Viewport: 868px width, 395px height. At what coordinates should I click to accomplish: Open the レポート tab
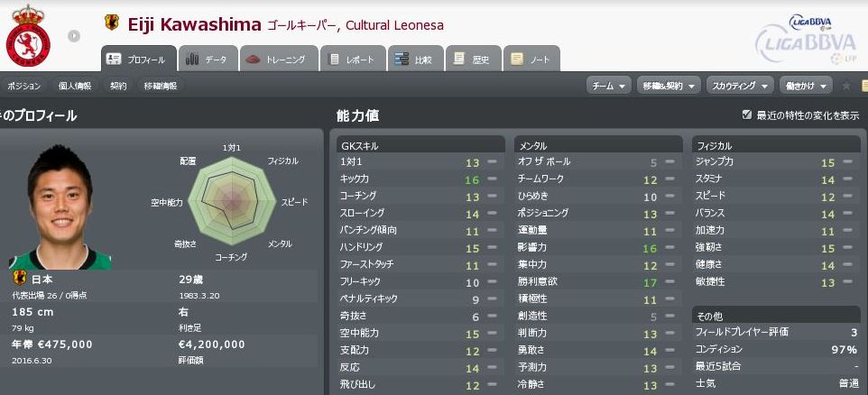pyautogui.click(x=352, y=60)
